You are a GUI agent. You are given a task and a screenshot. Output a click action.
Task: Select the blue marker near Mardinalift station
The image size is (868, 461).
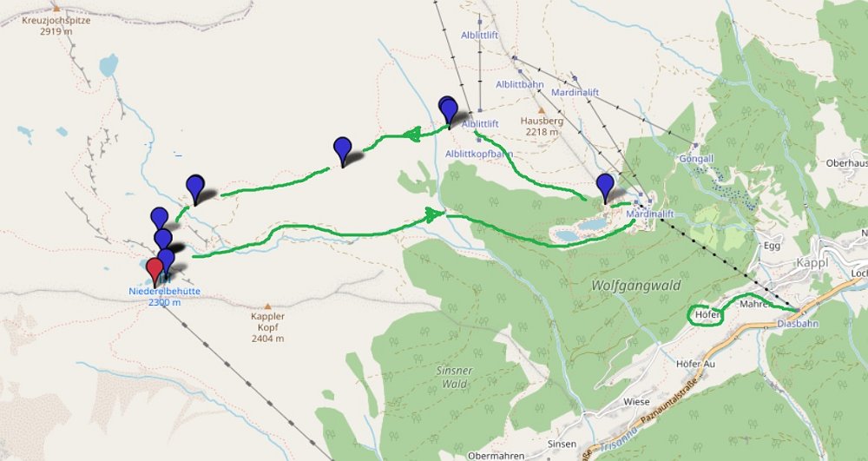(x=605, y=188)
